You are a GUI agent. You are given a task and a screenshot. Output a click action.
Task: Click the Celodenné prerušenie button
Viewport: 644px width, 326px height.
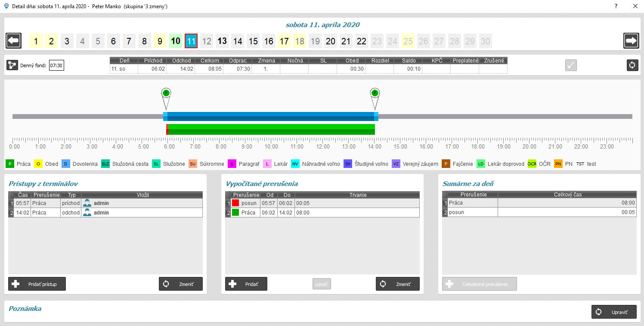pos(480,284)
